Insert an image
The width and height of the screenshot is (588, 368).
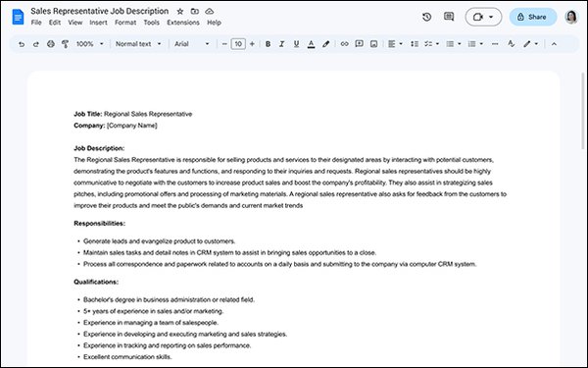point(374,44)
